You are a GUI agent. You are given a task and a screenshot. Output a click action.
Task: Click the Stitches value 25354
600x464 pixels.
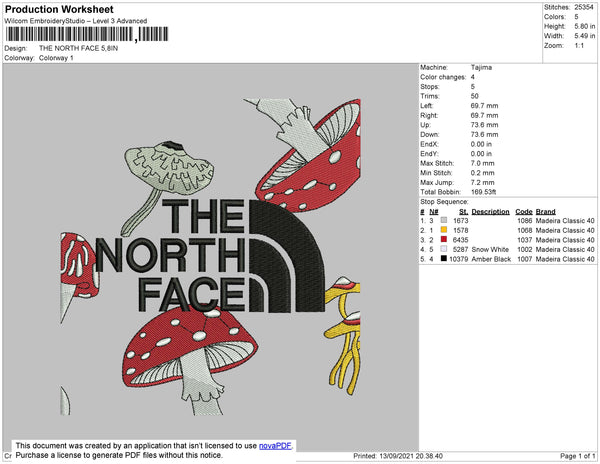click(x=584, y=7)
